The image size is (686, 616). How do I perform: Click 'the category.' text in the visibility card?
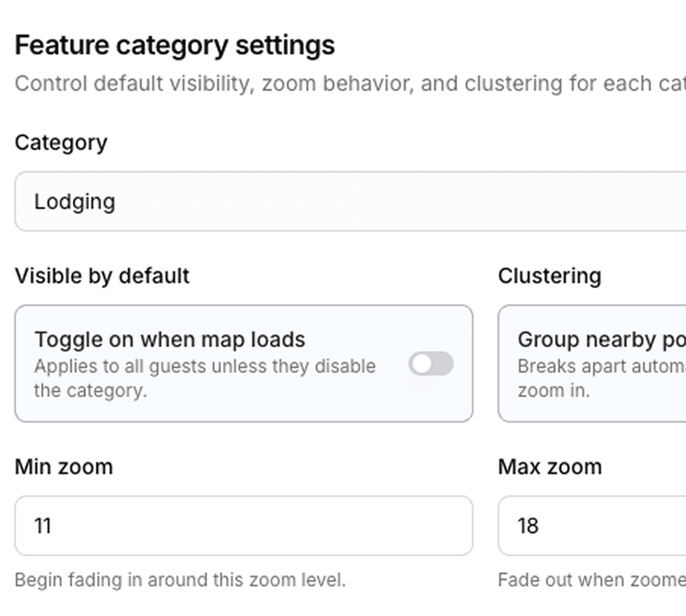[x=90, y=391]
